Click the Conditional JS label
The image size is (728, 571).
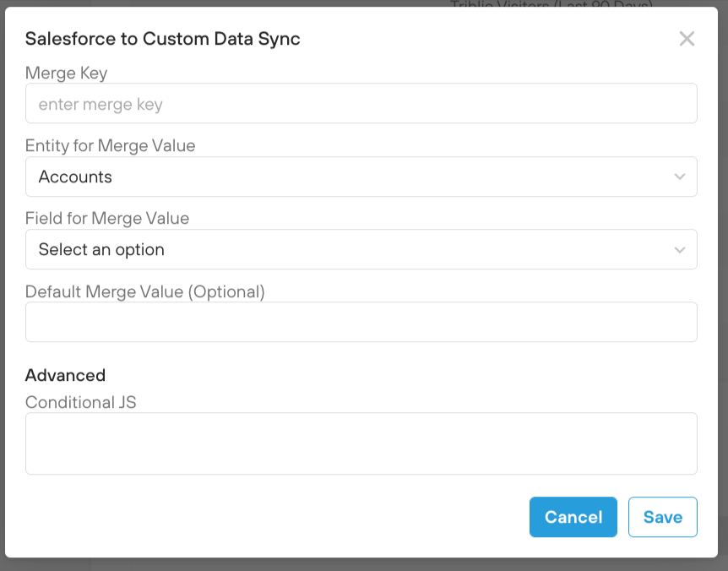click(x=81, y=402)
